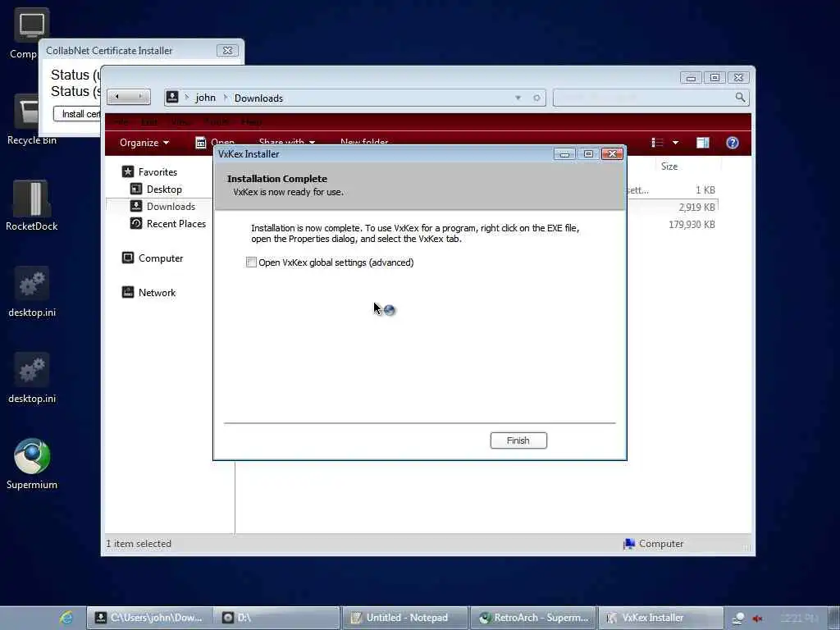Click Install certificate button in CollabNet window
Screen dimensions: 840x630
pos(78,113)
